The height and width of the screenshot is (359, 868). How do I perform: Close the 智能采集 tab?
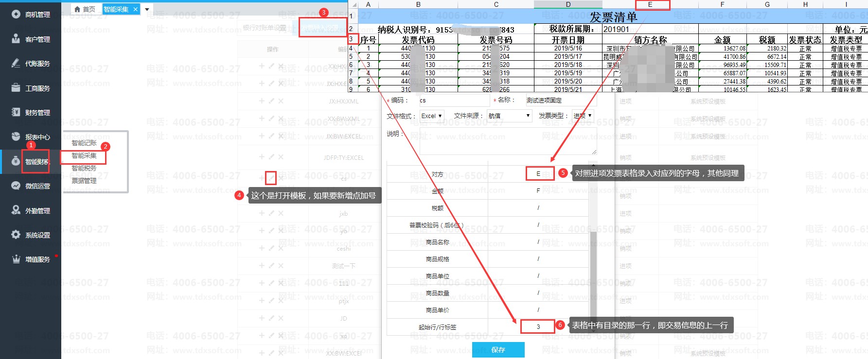136,9
